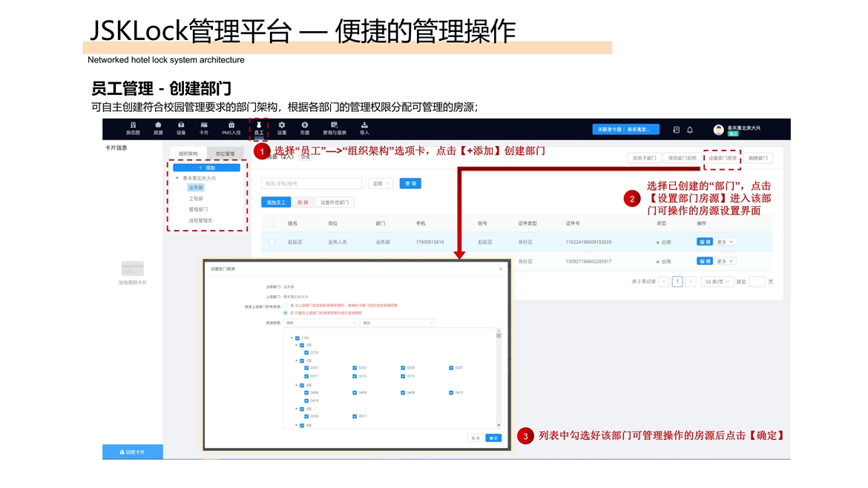Select the 组织架构 tab
This screenshot has width=868, height=488.
[188, 154]
